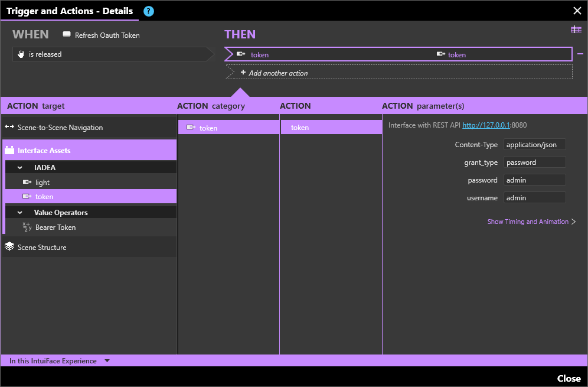Screen dimensions: 588x387
Task: Open In this IntuiFace Experience dropdown
Action: pos(60,361)
